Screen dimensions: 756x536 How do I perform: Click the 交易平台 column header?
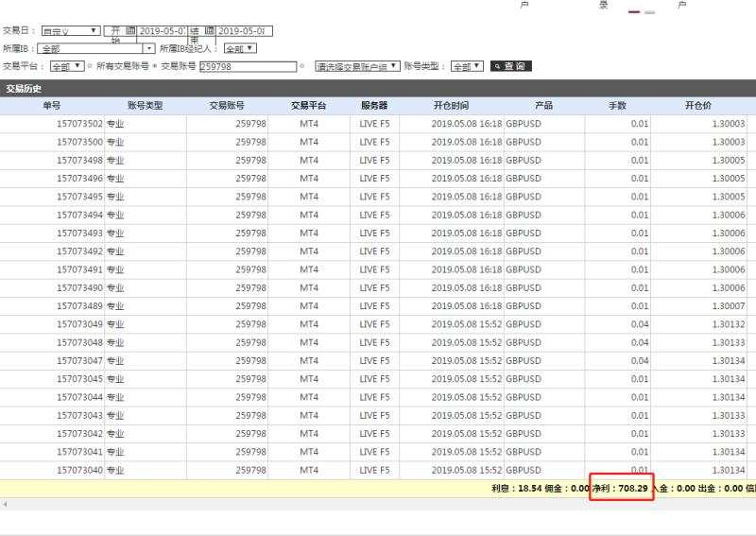coord(309,106)
